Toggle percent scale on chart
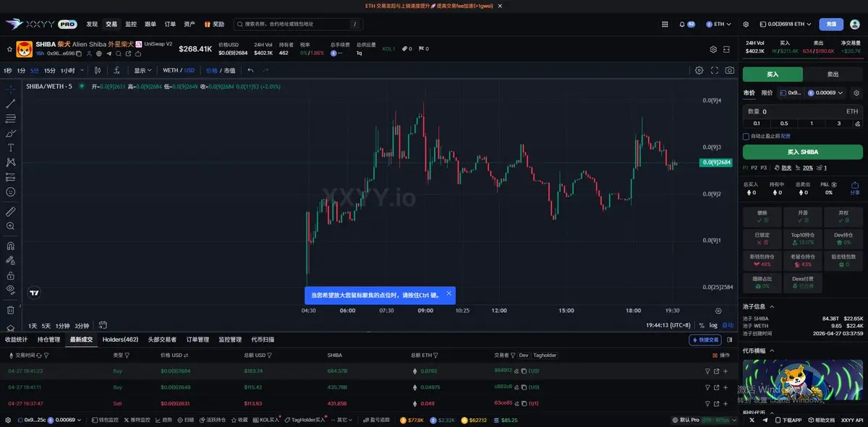The width and height of the screenshot is (868, 427). [701, 325]
